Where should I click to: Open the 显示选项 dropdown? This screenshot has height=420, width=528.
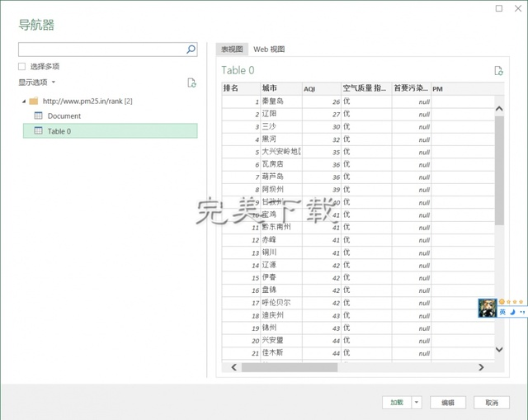pos(36,83)
